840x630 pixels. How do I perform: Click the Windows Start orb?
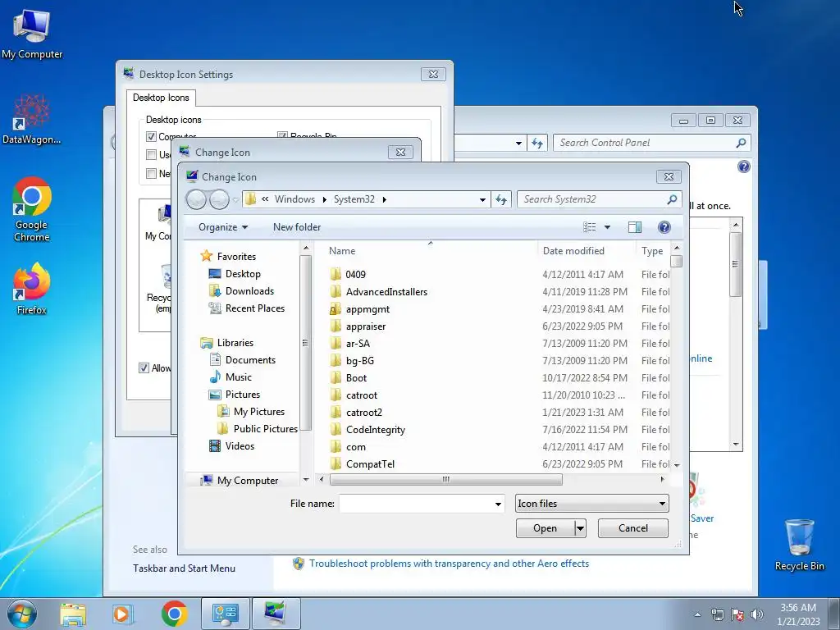click(22, 614)
